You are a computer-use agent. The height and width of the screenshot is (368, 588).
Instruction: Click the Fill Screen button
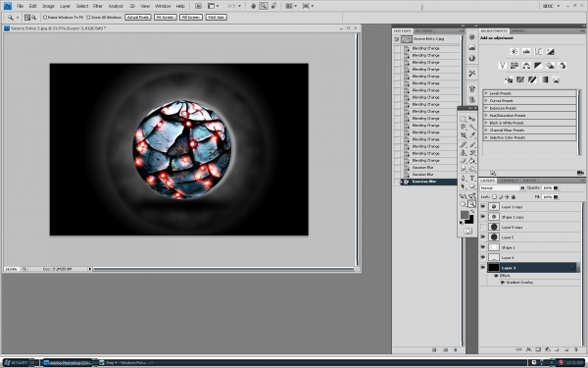(191, 18)
